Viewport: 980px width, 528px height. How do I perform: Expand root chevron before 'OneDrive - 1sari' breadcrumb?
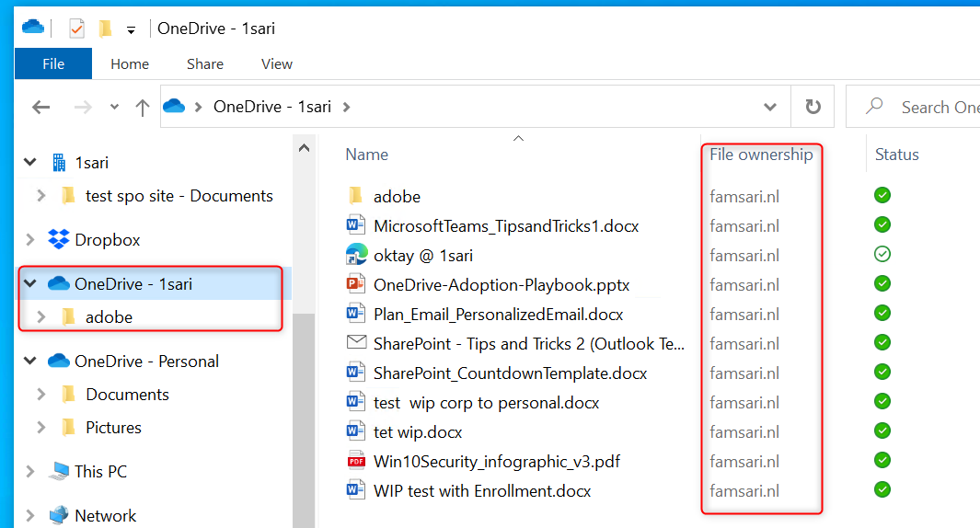click(x=198, y=108)
